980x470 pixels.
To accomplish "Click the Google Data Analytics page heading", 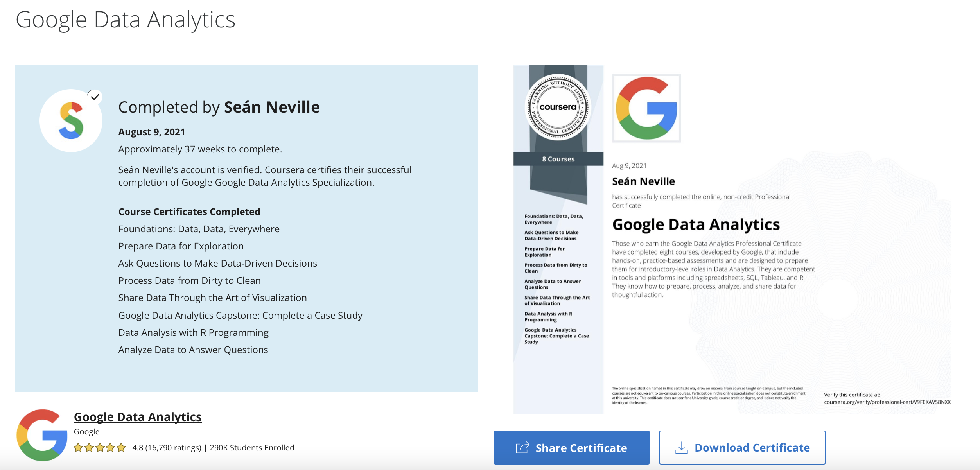I will click(126, 20).
